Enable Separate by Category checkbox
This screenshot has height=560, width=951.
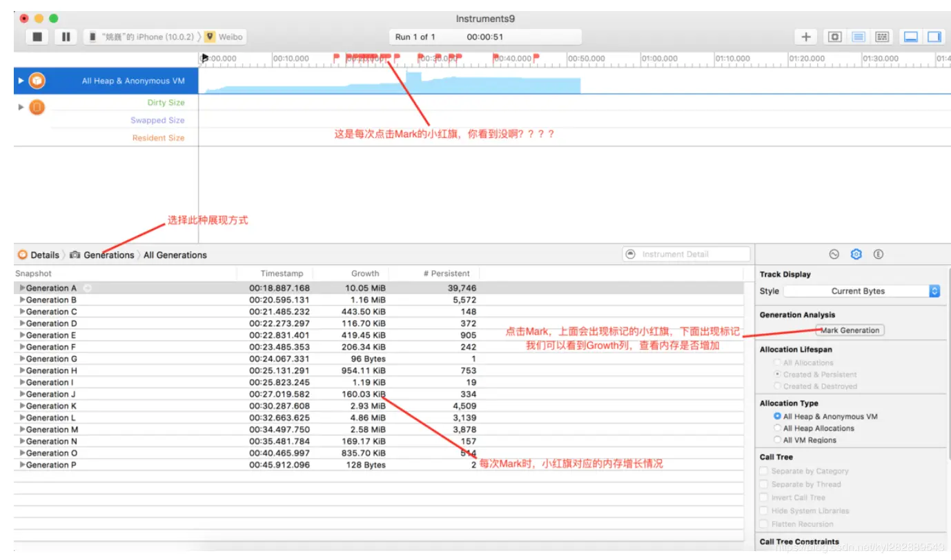click(764, 471)
